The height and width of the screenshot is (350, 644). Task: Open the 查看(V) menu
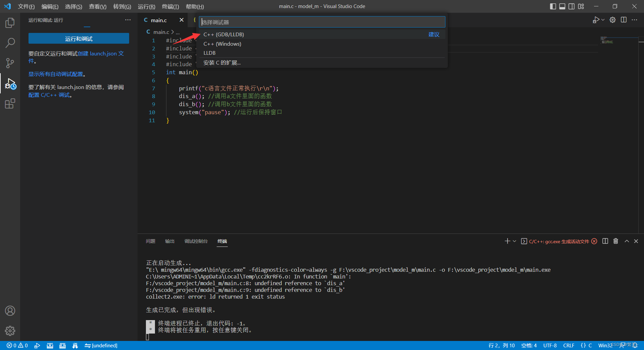(98, 6)
